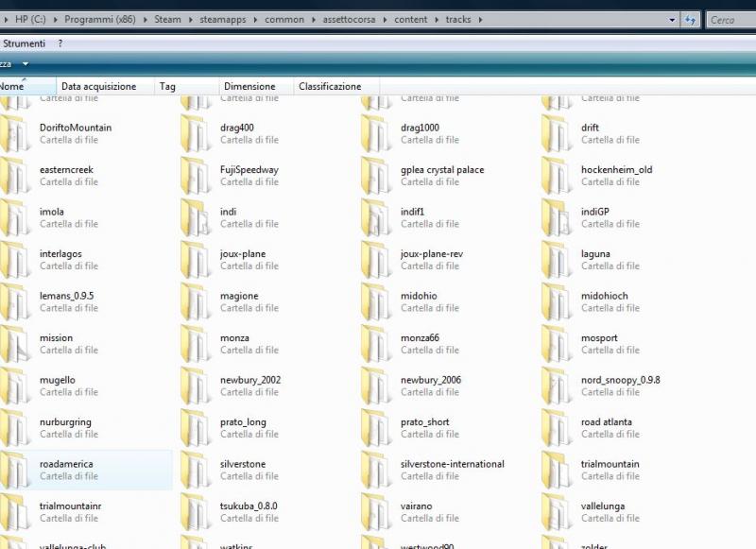Click the newbury_2002 folder icon
Screen dimensions: 756x549
196,386
